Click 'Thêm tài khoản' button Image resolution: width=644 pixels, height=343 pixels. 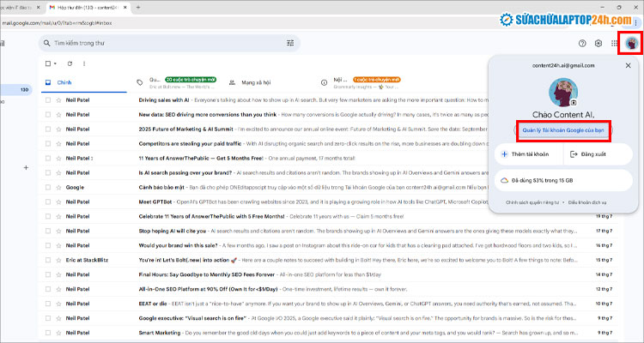tap(529, 154)
